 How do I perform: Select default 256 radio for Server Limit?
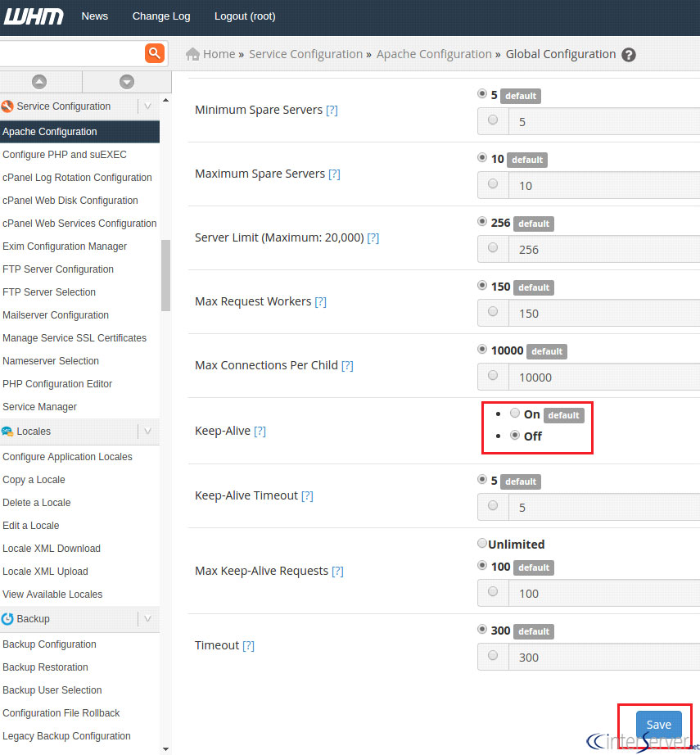(x=482, y=221)
